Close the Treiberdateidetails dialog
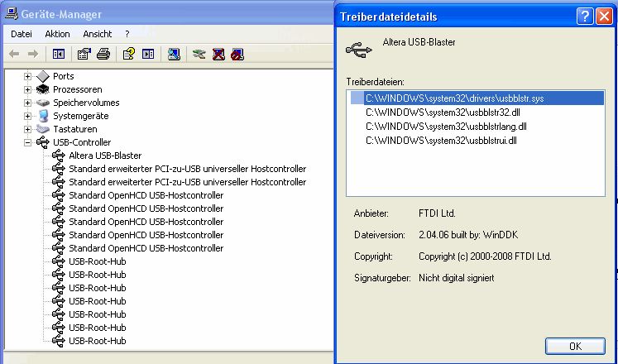Screen dimensions: 618x364 (604, 17)
